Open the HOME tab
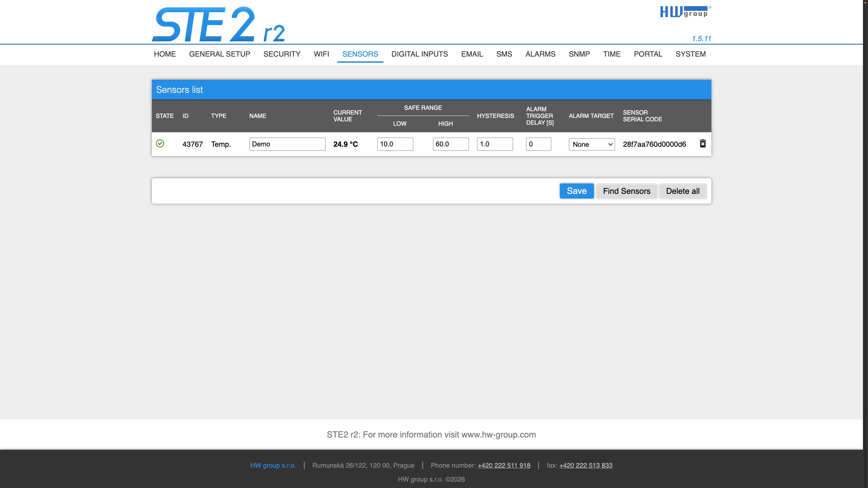Screen dimensions: 868x488 click(165, 54)
